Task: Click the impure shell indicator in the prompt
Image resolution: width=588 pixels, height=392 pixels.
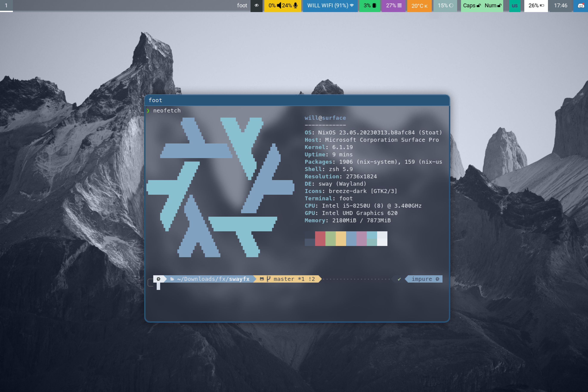Action: (x=422, y=279)
